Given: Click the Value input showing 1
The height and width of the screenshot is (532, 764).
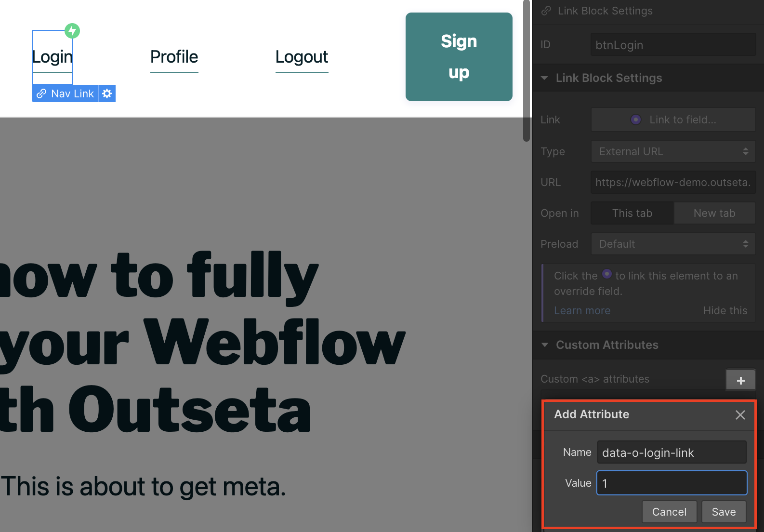Looking at the screenshot, I should click(672, 483).
